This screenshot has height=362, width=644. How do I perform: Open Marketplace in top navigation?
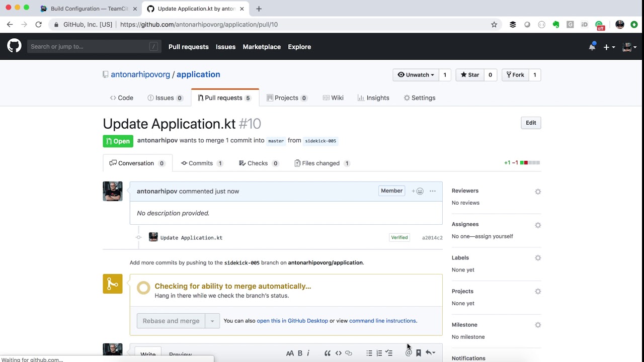click(262, 47)
